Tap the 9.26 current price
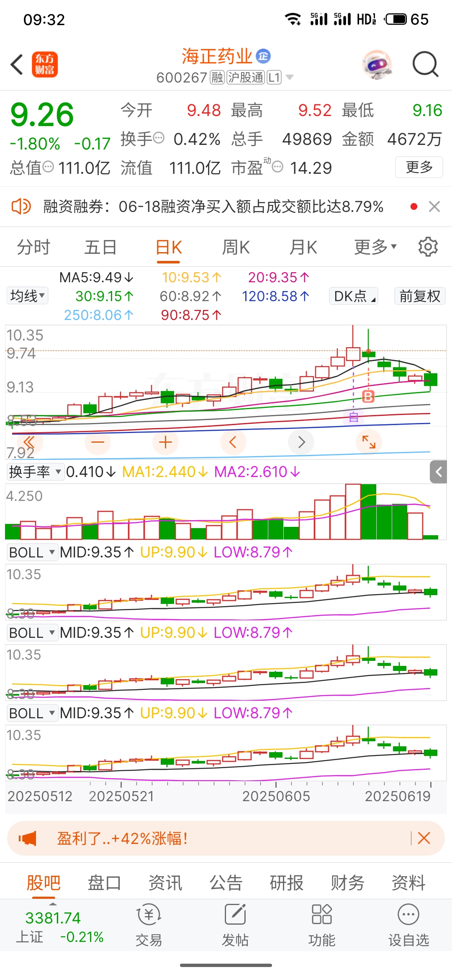This screenshot has width=452, height=980. (x=42, y=114)
